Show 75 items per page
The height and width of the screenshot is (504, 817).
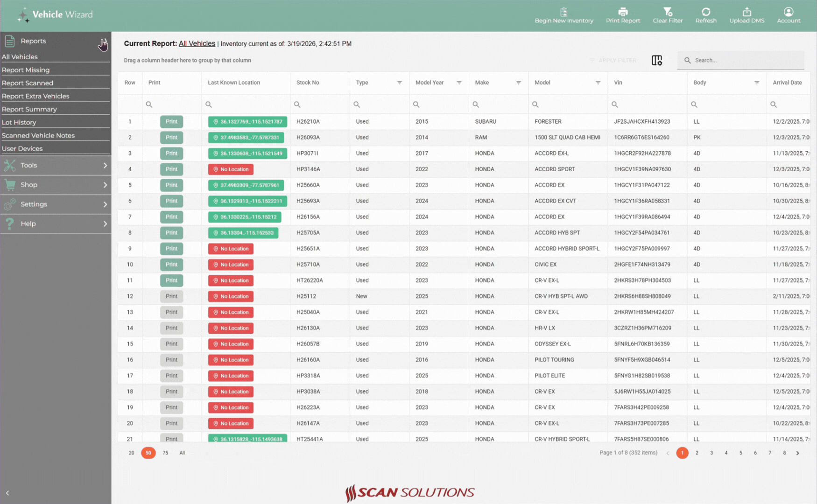[165, 453]
